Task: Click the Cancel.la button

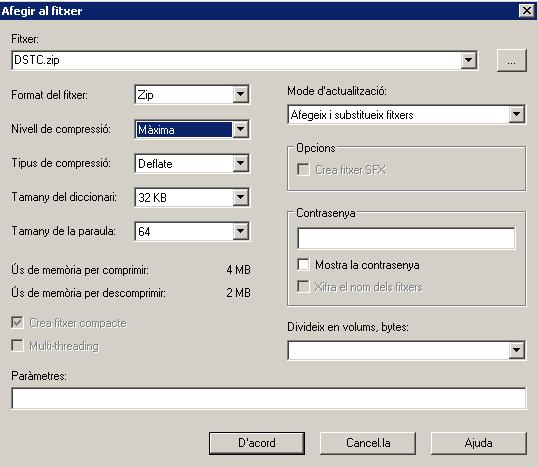Action: (x=368, y=443)
